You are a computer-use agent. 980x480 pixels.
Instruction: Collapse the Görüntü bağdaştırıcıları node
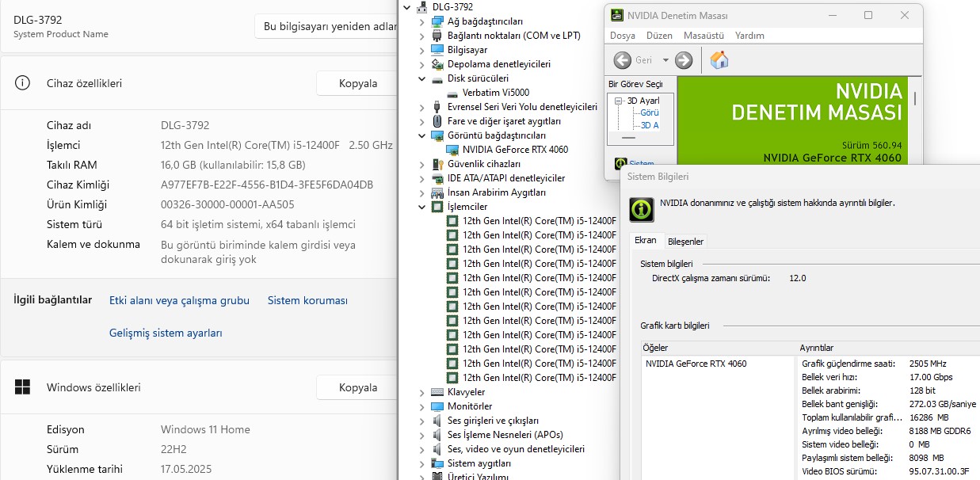[x=422, y=135]
